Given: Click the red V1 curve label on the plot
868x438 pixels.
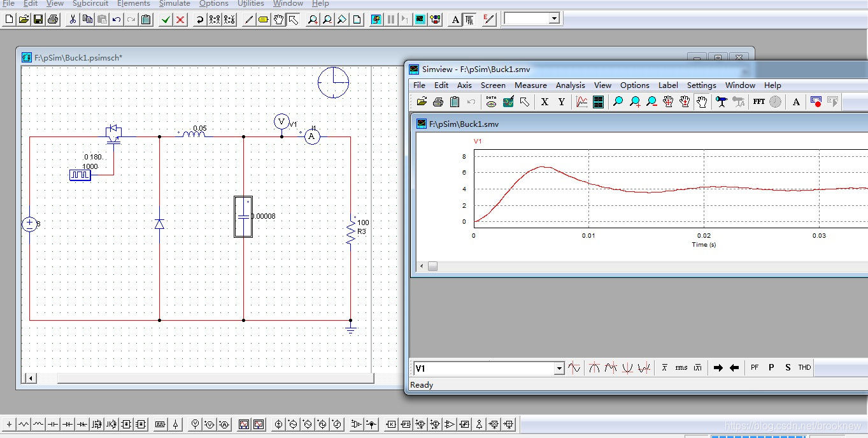Looking at the screenshot, I should (478, 141).
